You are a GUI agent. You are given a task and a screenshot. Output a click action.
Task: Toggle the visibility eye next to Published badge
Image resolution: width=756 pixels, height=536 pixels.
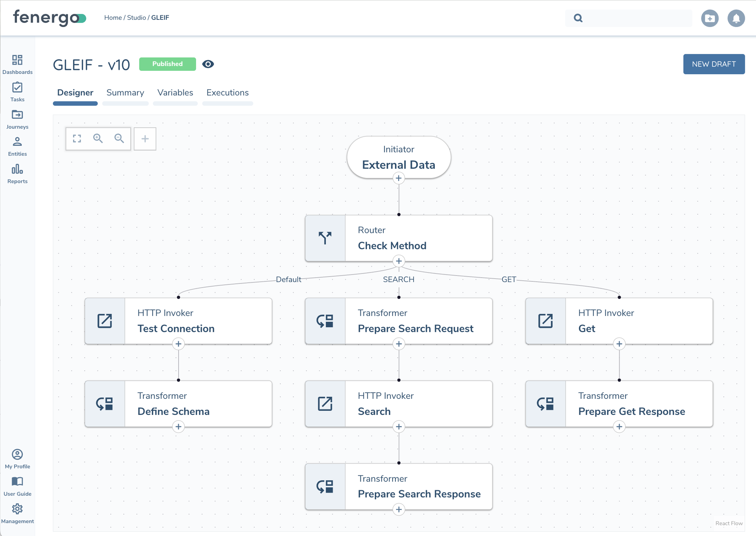(x=208, y=64)
